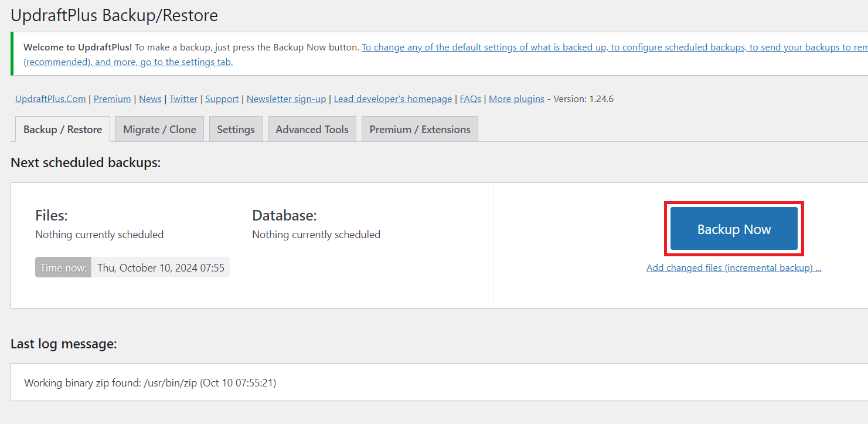Switch to the Backup / Restore tab

coord(62,128)
